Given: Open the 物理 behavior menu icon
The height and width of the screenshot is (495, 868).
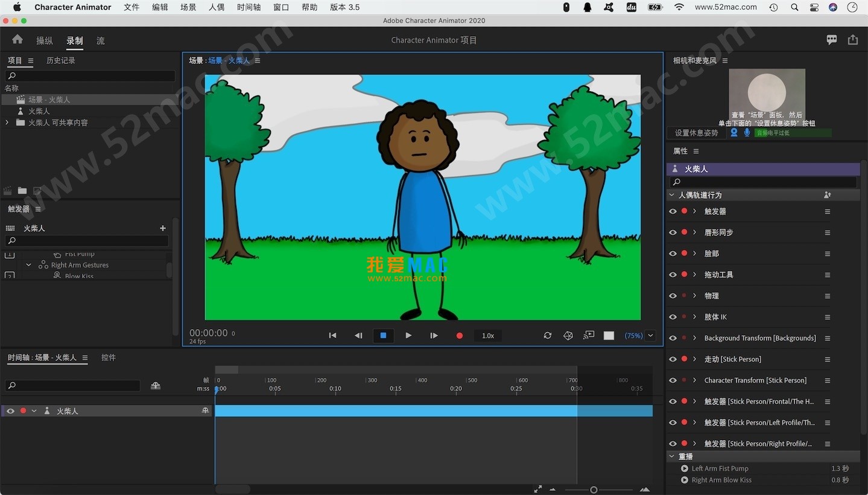Looking at the screenshot, I should tap(828, 296).
